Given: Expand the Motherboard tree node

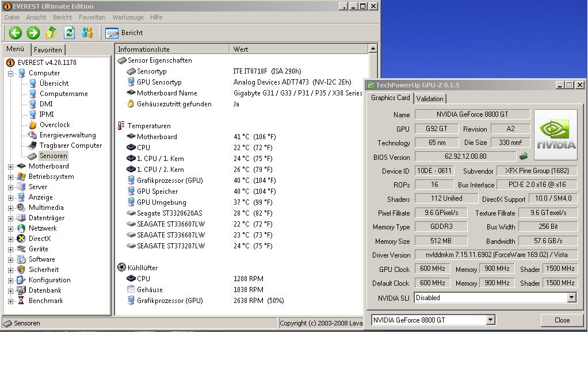Looking at the screenshot, I should [x=11, y=167].
